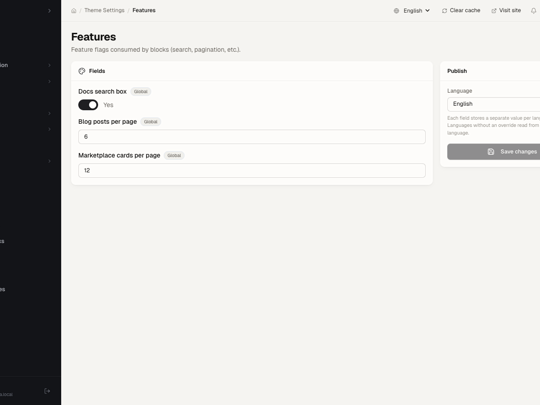
Task: Click the chevron at the sidebar top
Action: (49, 11)
